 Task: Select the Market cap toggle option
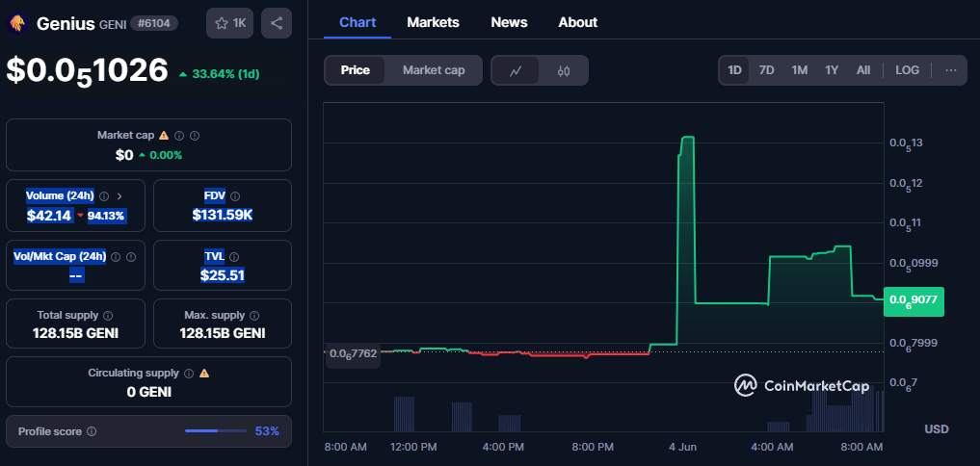433,70
